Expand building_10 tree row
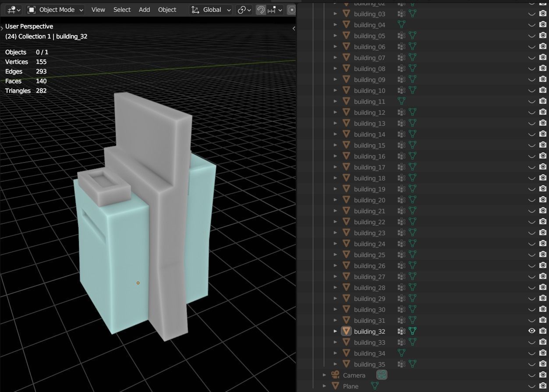This screenshot has height=392, width=549. click(x=335, y=90)
